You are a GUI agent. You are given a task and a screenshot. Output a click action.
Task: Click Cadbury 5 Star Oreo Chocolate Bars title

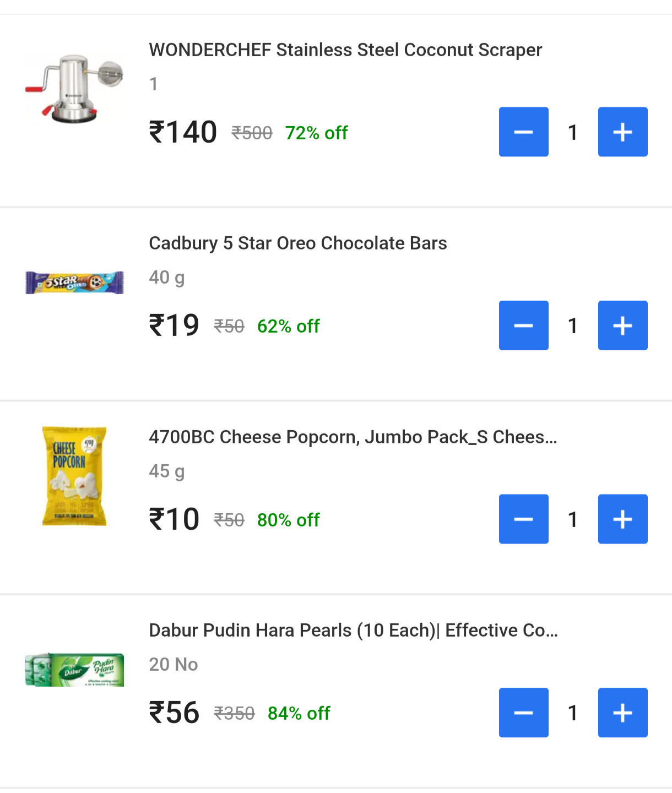297,243
